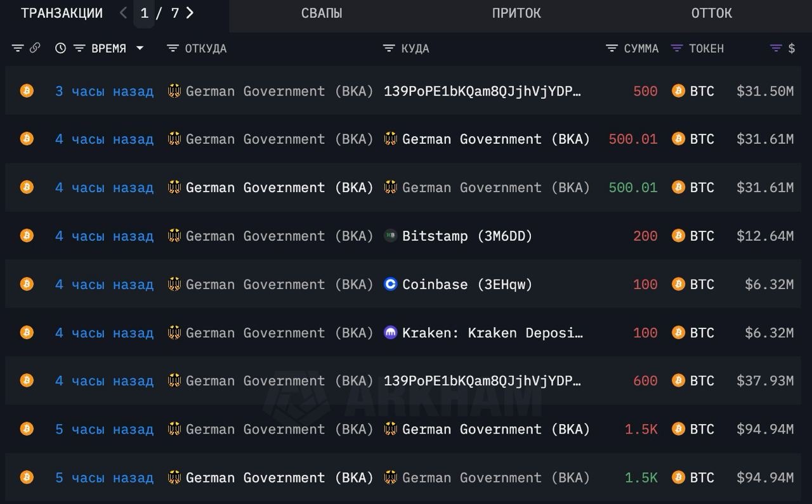Open the Coinbase (3EHqw) recipient link
This screenshot has width=812, height=504.
467,285
